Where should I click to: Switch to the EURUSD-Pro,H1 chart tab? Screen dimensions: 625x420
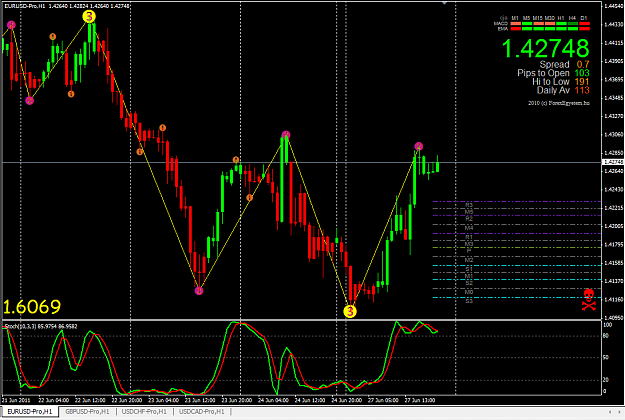30,411
